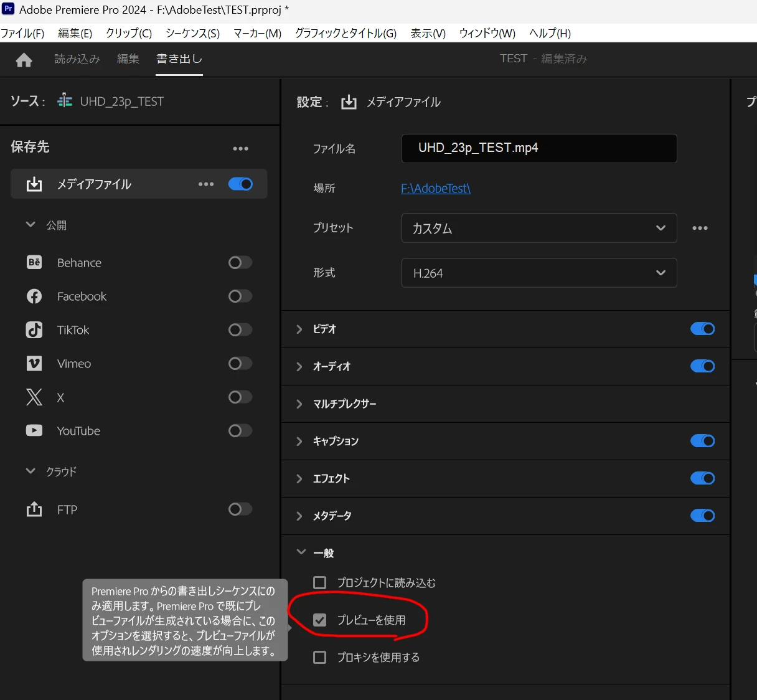Expand the マルチプレクサー settings section
The width and height of the screenshot is (757, 700).
tap(299, 404)
